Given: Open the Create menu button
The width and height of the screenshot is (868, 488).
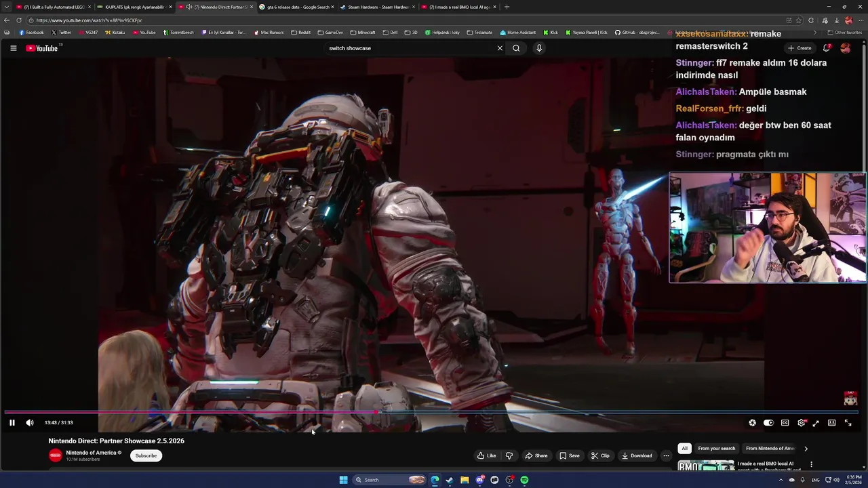Looking at the screenshot, I should click(x=800, y=48).
